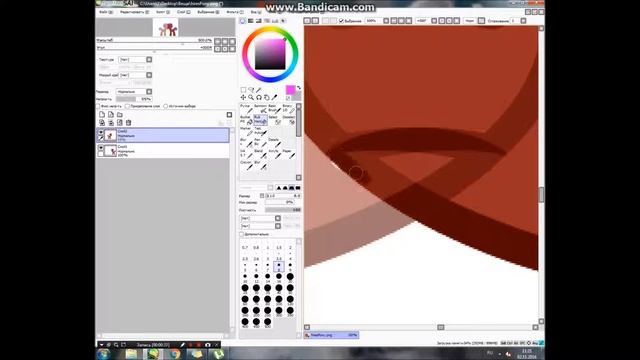The width and height of the screenshot is (640, 360).
Task: Open the Canvas menu
Action: [163, 12]
